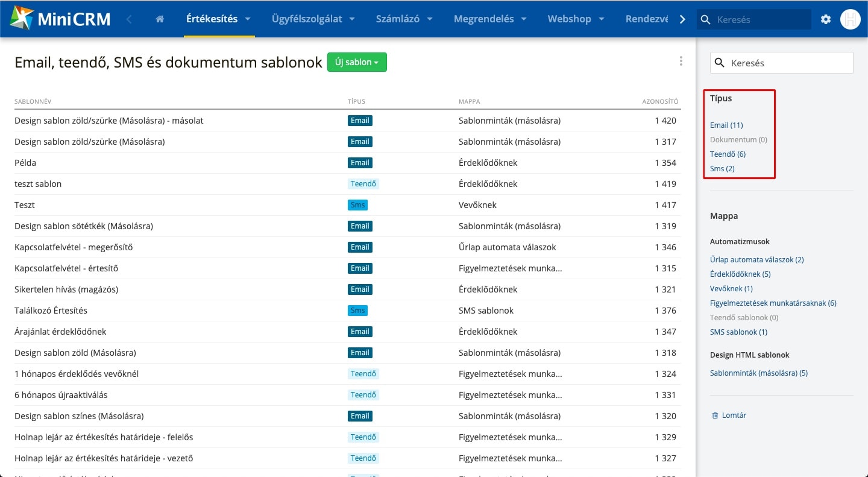Open template Árajánlat érdeklődőnek
Screen dimensions: 868x477
coord(60,332)
